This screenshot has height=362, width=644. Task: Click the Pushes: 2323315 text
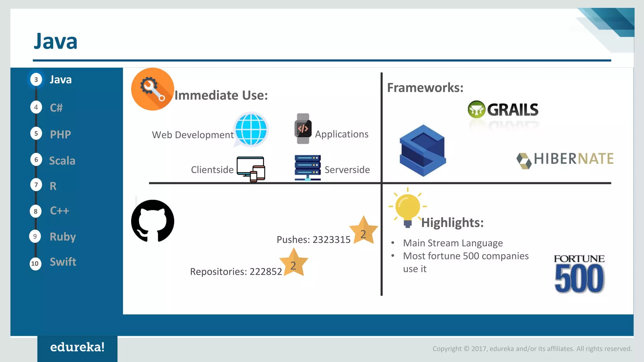[314, 240]
